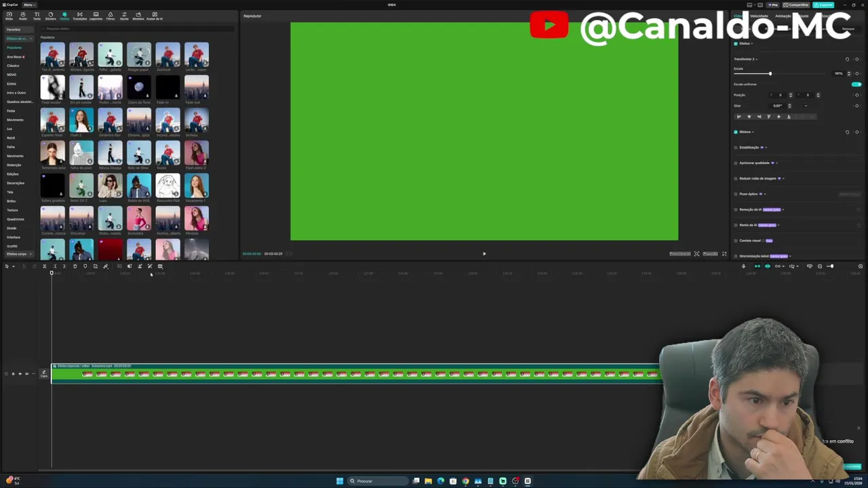The image size is (868, 488).
Task: Expand the Estabilização options arrow
Action: pyautogui.click(x=766, y=147)
